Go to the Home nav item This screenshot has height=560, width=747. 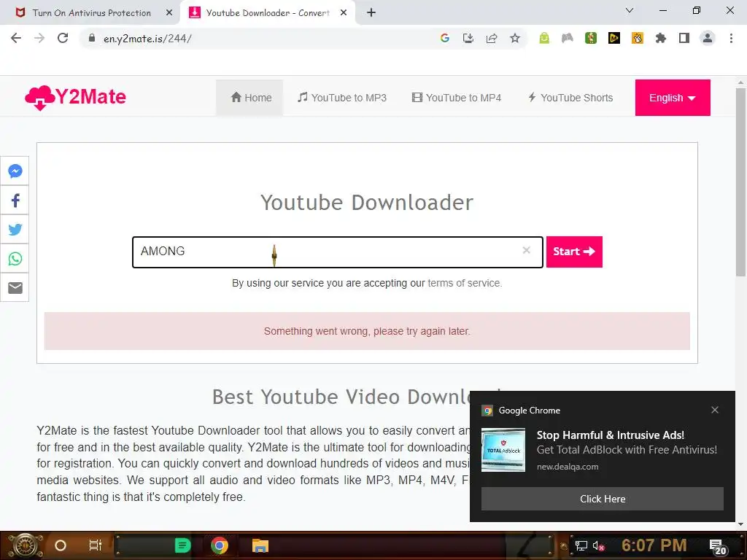(251, 98)
